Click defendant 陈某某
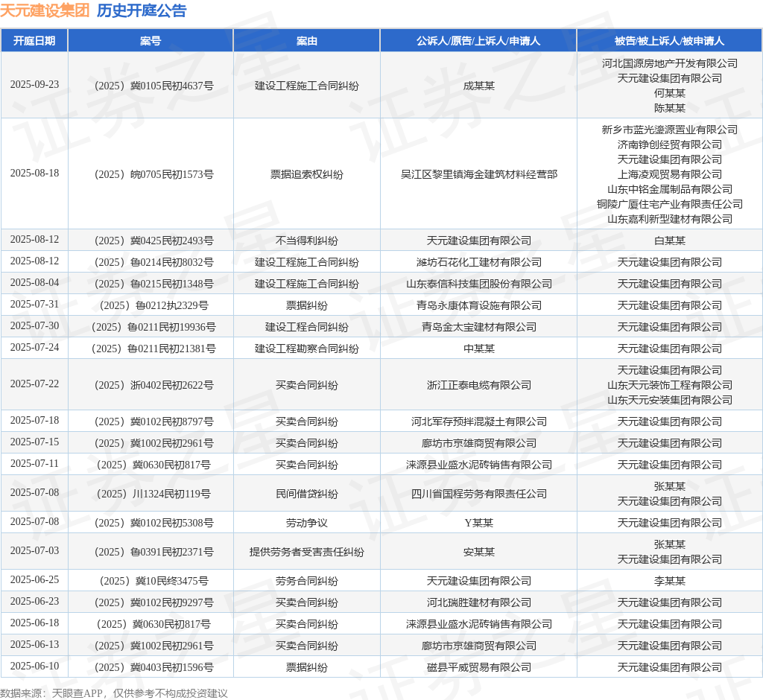This screenshot has height=700, width=763. coord(670,108)
